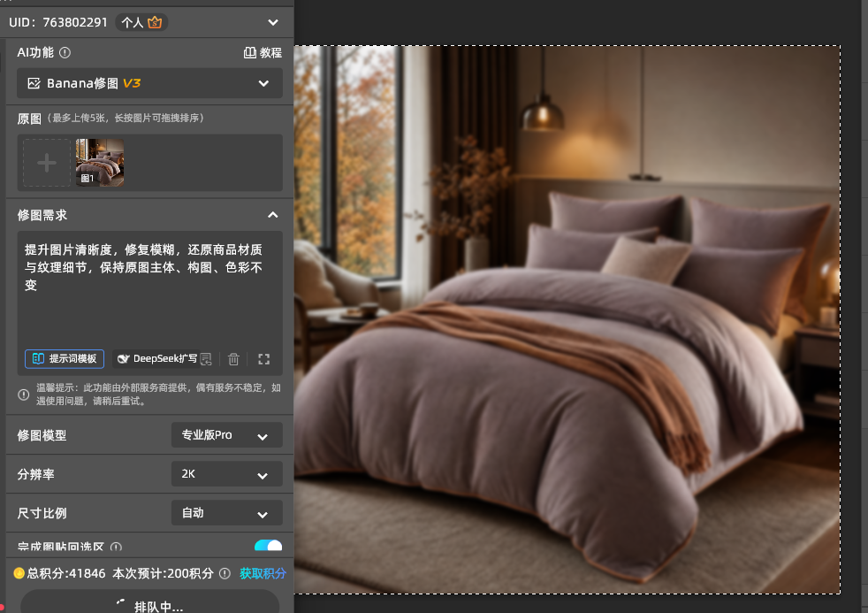Screen dimensions: 868x613
Task: Open the 尺寸比例 自动 dropdown
Action: (227, 513)
